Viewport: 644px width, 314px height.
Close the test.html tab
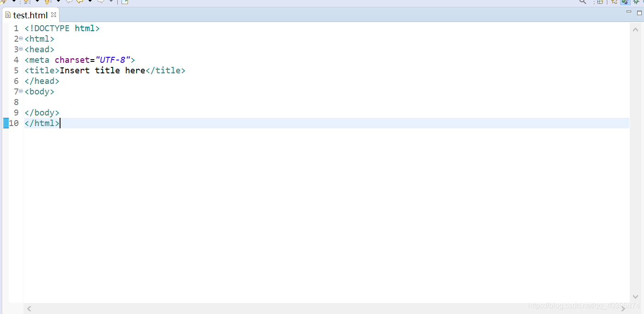[x=54, y=15]
